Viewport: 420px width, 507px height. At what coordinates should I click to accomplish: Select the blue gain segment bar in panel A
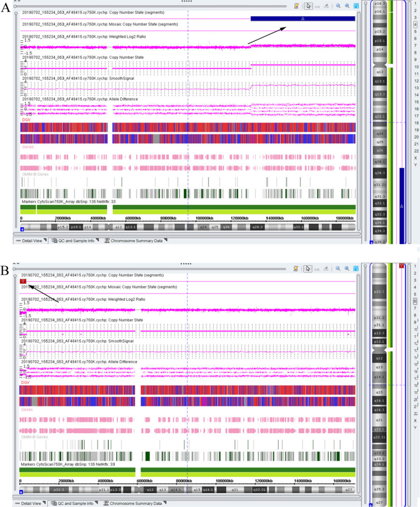coord(303,19)
